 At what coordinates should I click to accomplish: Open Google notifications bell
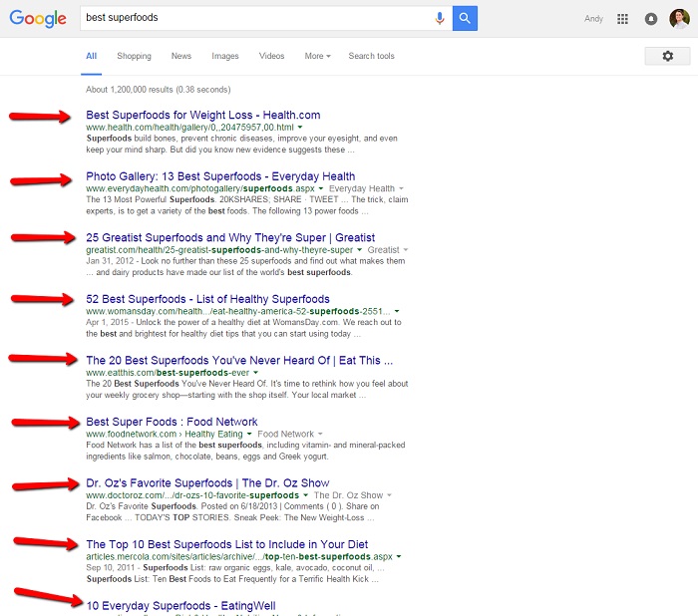click(651, 19)
